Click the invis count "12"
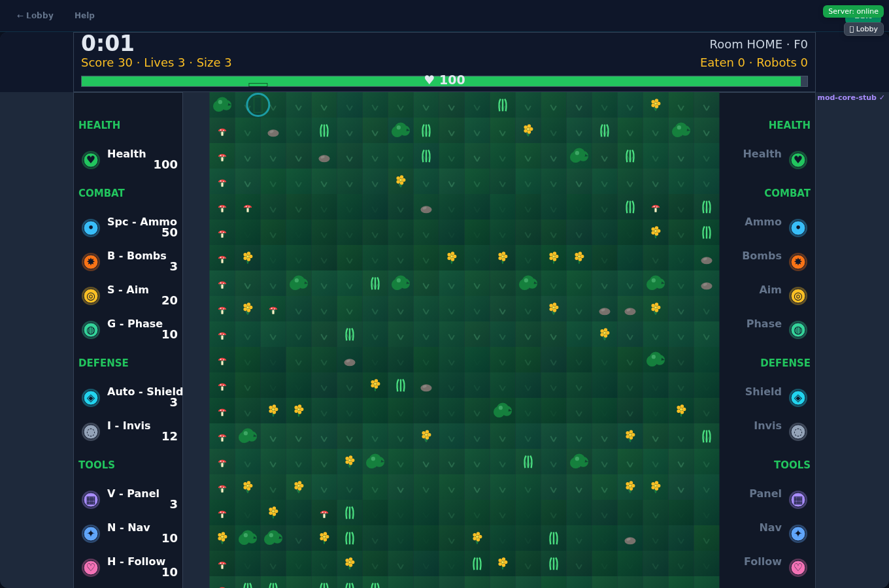Viewport: 889px width, 588px height. tap(169, 436)
